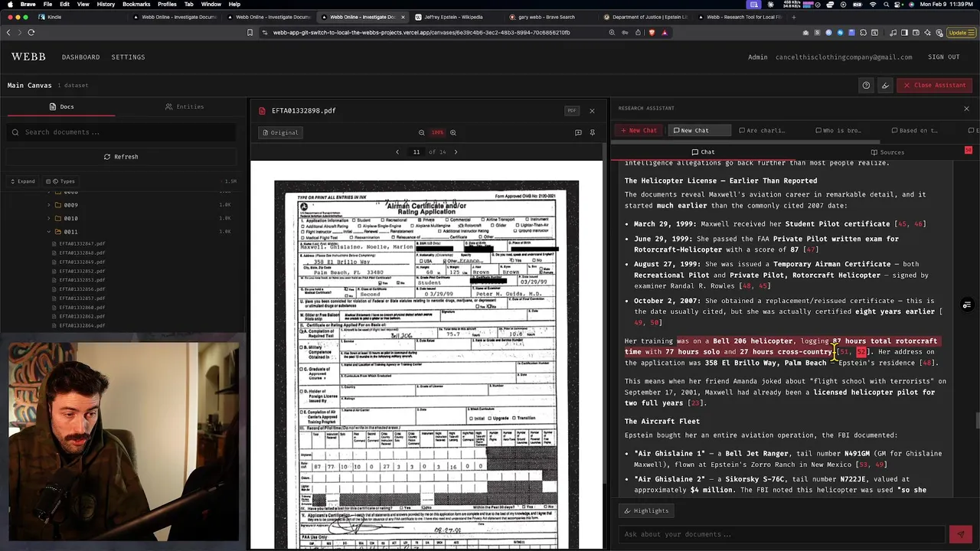Click citation 23 in chat
980x551 pixels.
pos(695,403)
